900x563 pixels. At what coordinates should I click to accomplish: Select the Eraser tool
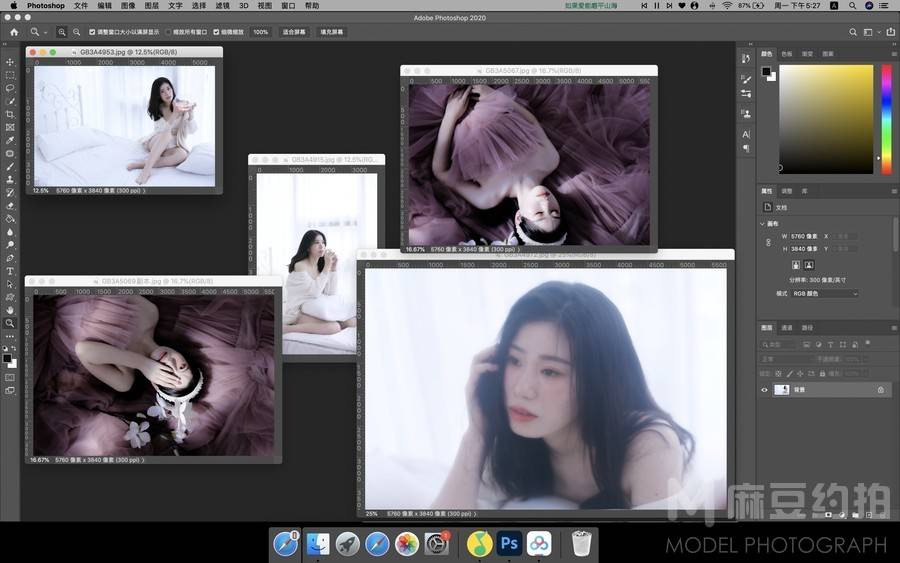pyautogui.click(x=10, y=205)
